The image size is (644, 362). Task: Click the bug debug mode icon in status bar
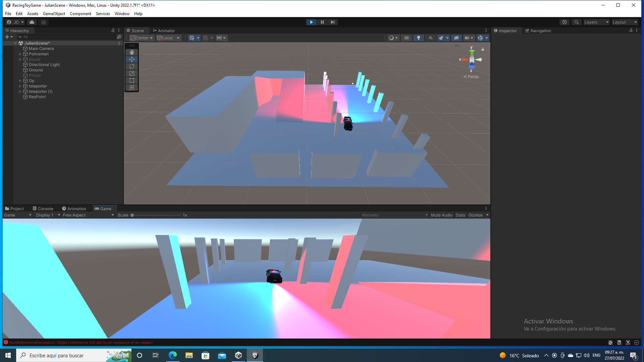point(610,343)
